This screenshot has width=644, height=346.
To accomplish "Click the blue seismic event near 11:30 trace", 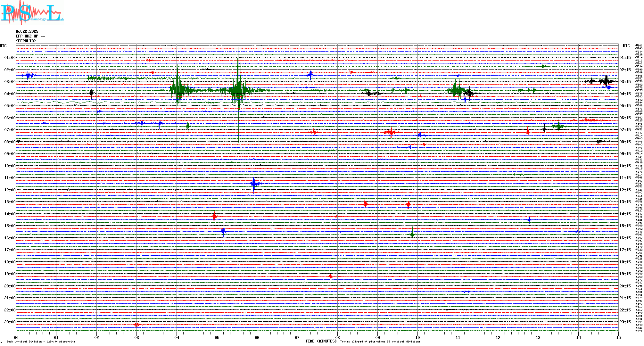I will pyautogui.click(x=254, y=184).
